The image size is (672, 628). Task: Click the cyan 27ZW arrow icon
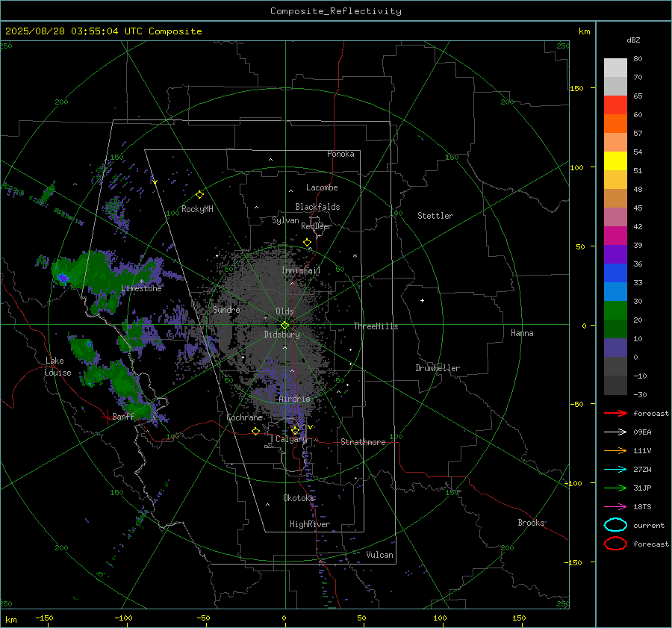tap(615, 470)
